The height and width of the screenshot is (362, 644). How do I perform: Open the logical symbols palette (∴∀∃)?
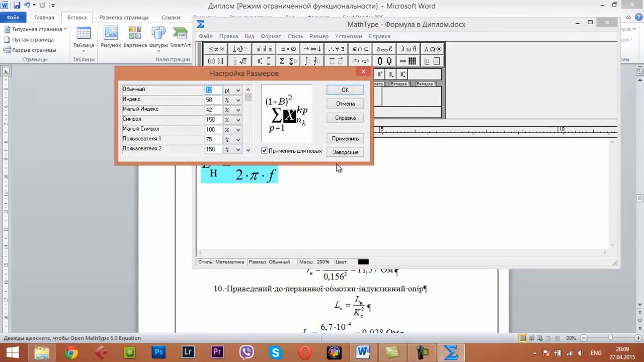[337, 49]
